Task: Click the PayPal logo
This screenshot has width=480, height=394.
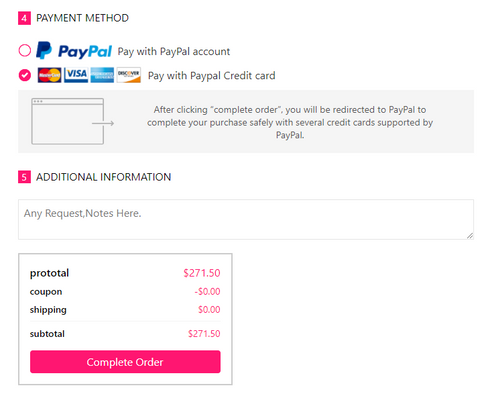Action: (74, 51)
